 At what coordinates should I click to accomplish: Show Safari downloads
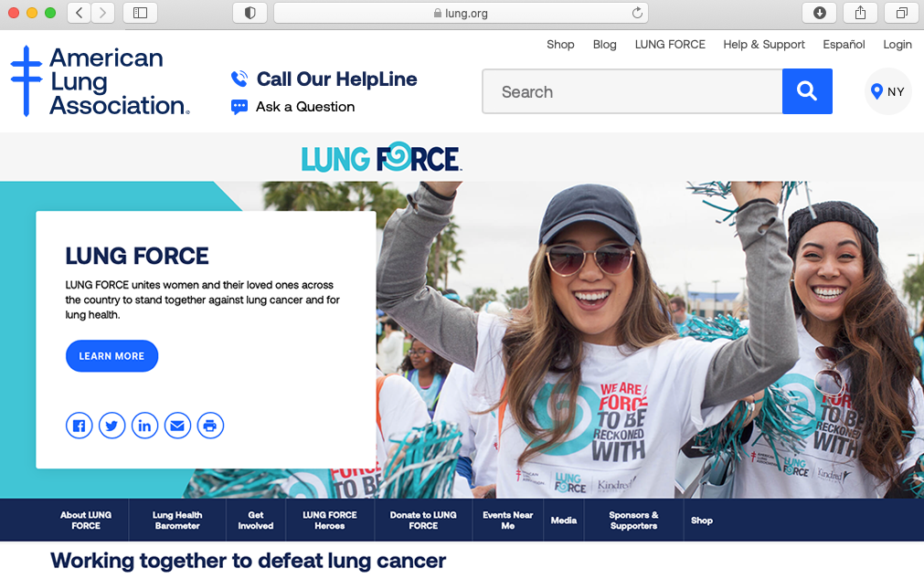pyautogui.click(x=820, y=13)
